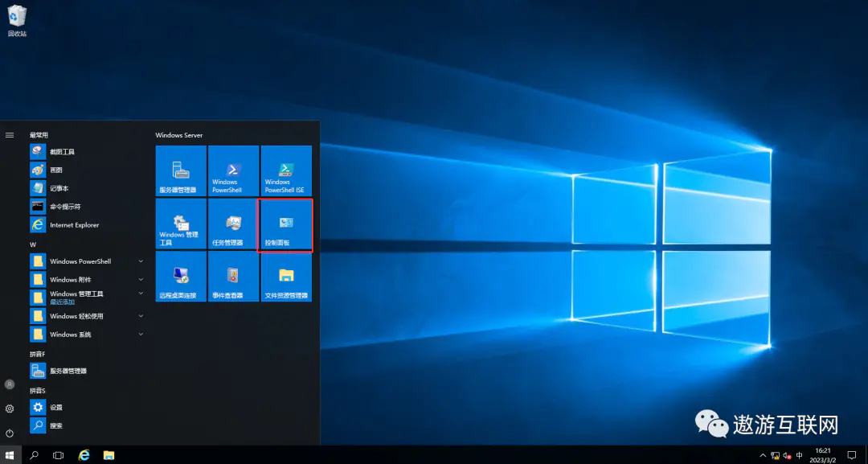Viewport: 868px width, 464px height.
Task: Click the user account icon in Start sidebar
Action: pos(10,384)
